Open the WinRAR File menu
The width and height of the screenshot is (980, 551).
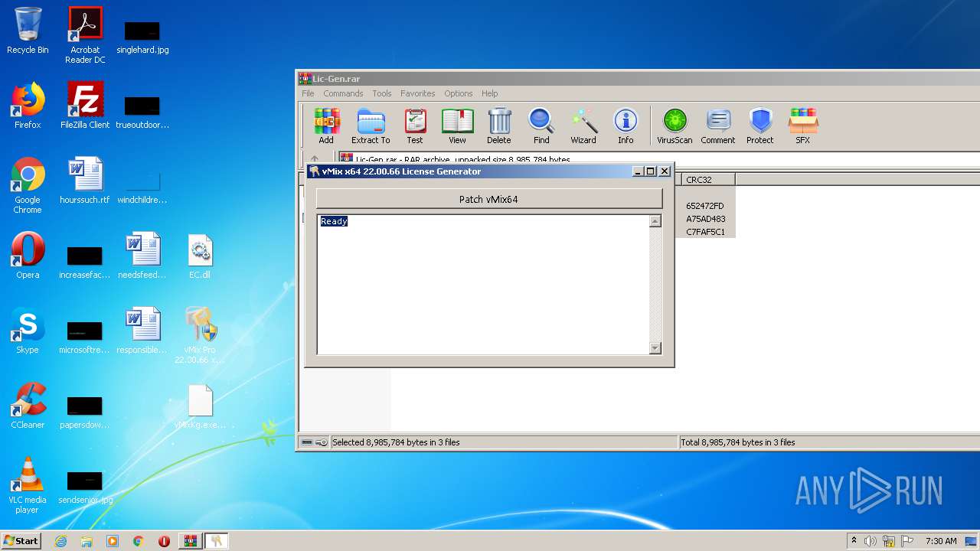point(308,93)
